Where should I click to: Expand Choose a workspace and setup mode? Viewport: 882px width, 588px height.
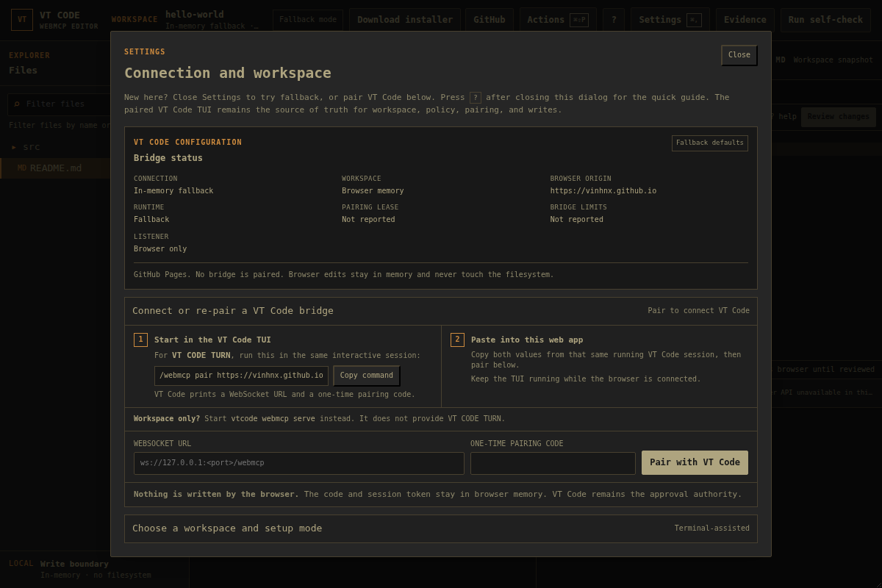click(x=441, y=528)
